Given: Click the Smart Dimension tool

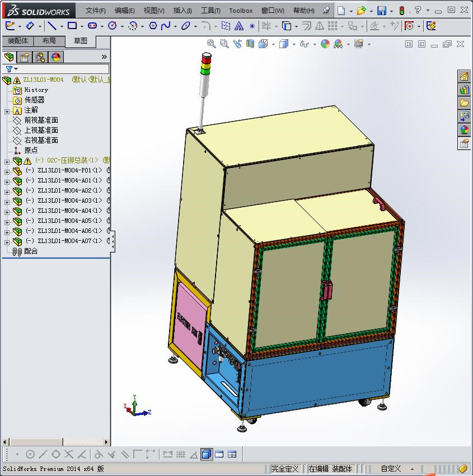Looking at the screenshot, I should [30, 26].
